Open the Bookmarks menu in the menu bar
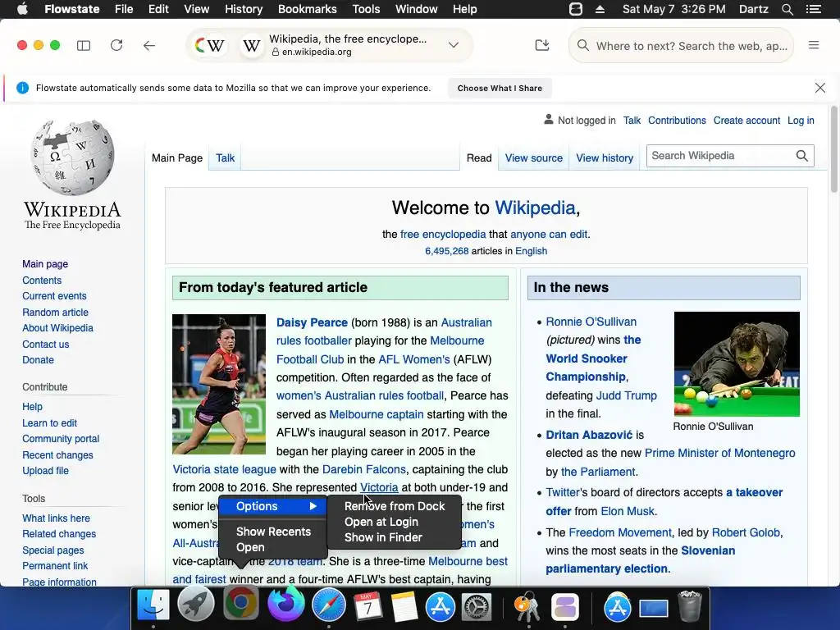The height and width of the screenshot is (630, 840). coord(307,9)
